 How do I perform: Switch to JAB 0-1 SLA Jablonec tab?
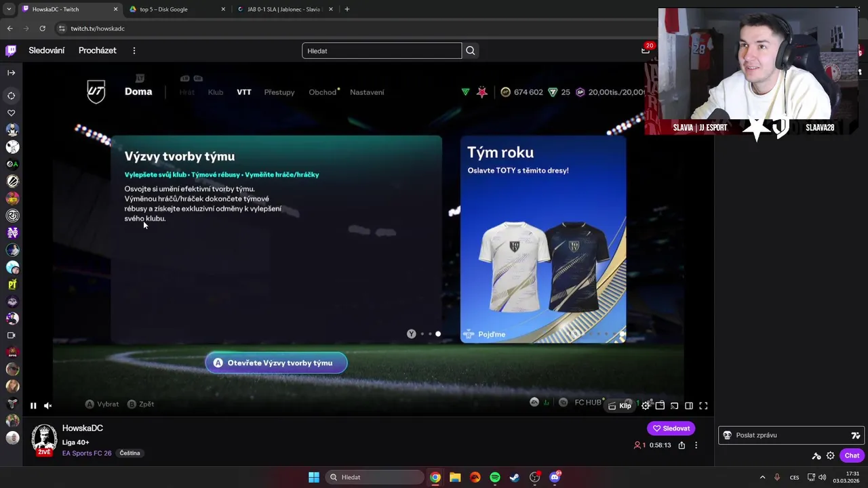click(x=285, y=9)
